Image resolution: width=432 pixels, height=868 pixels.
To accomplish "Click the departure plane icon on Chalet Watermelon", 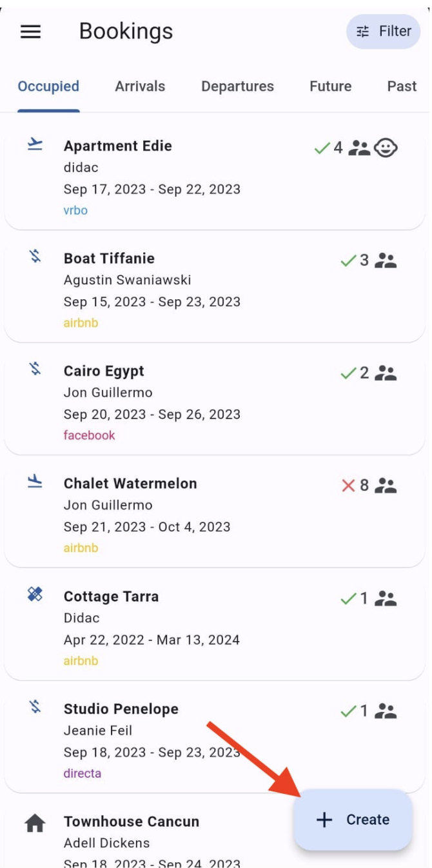I will pyautogui.click(x=35, y=482).
